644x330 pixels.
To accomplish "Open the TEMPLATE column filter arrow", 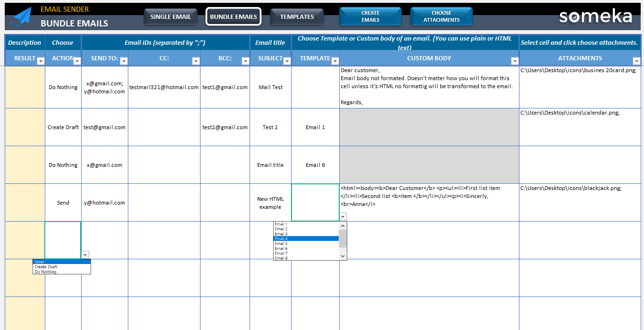I will (x=335, y=61).
